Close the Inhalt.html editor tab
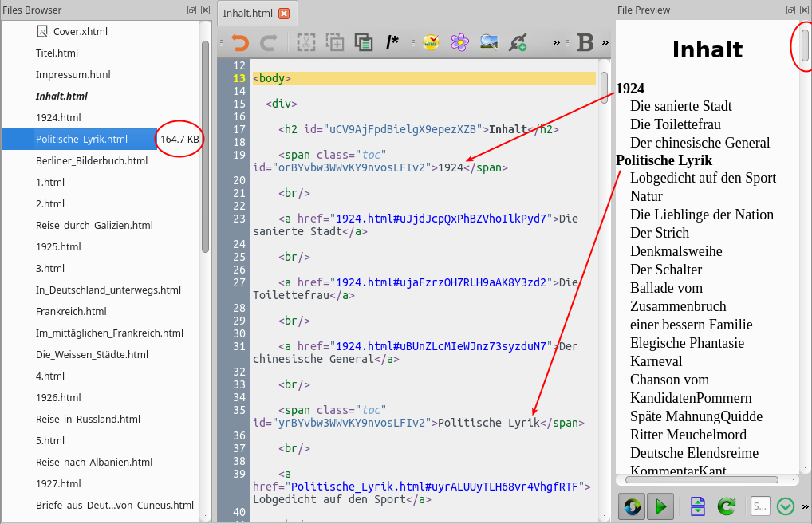812x524 pixels. pyautogui.click(x=284, y=13)
